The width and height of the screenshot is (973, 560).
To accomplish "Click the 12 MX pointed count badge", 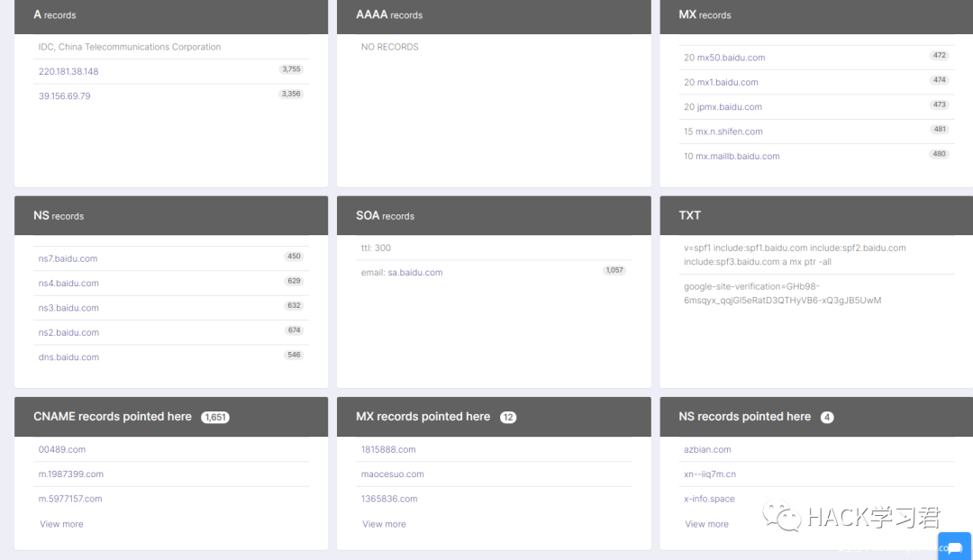I will click(508, 418).
